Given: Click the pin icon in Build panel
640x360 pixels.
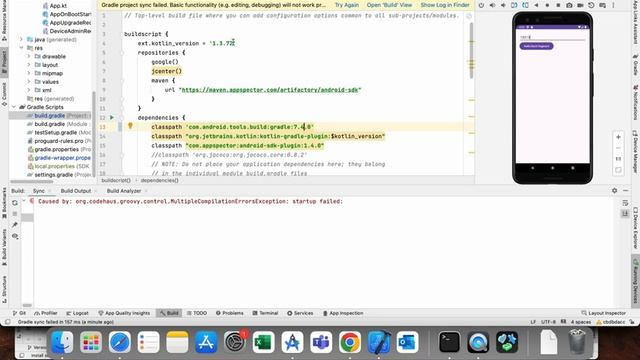Looking at the screenshot, I should click(15, 225).
